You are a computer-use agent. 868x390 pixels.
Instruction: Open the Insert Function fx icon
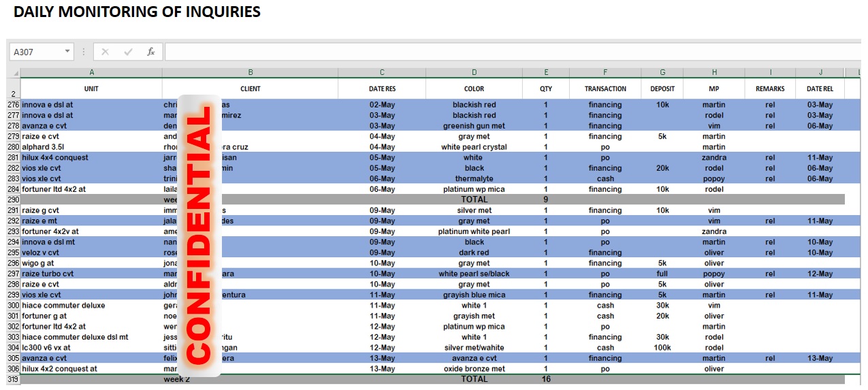(x=151, y=52)
